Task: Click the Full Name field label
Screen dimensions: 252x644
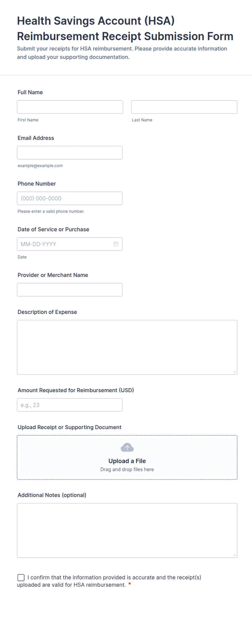Action: pos(30,92)
